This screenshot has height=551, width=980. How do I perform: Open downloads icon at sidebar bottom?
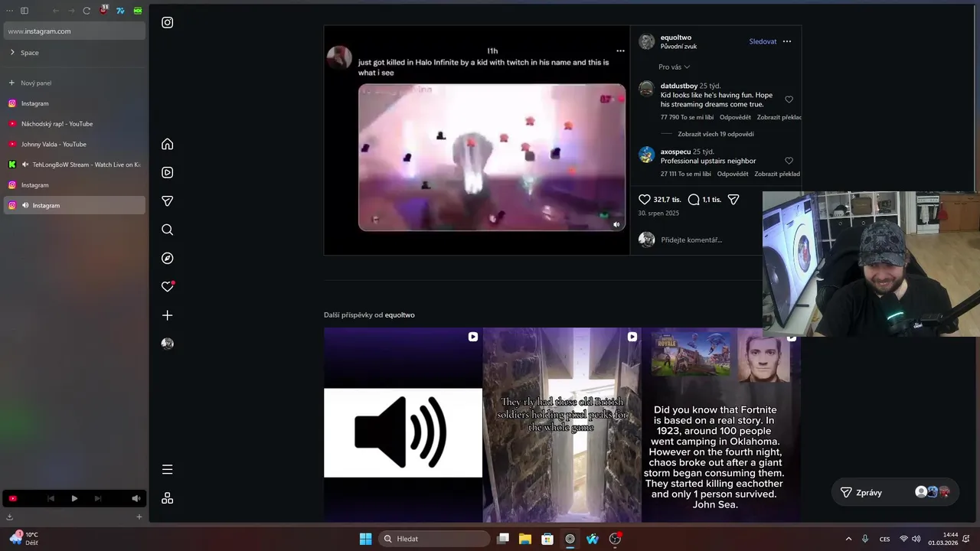[x=10, y=517]
